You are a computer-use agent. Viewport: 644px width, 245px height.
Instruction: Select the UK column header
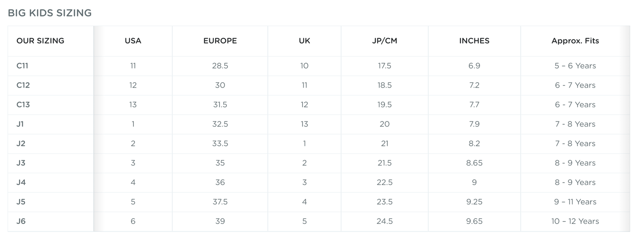click(x=304, y=41)
